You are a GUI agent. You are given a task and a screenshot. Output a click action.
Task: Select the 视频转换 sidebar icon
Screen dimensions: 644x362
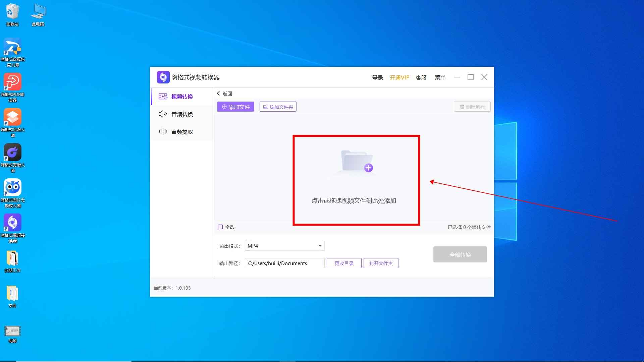[x=163, y=97]
